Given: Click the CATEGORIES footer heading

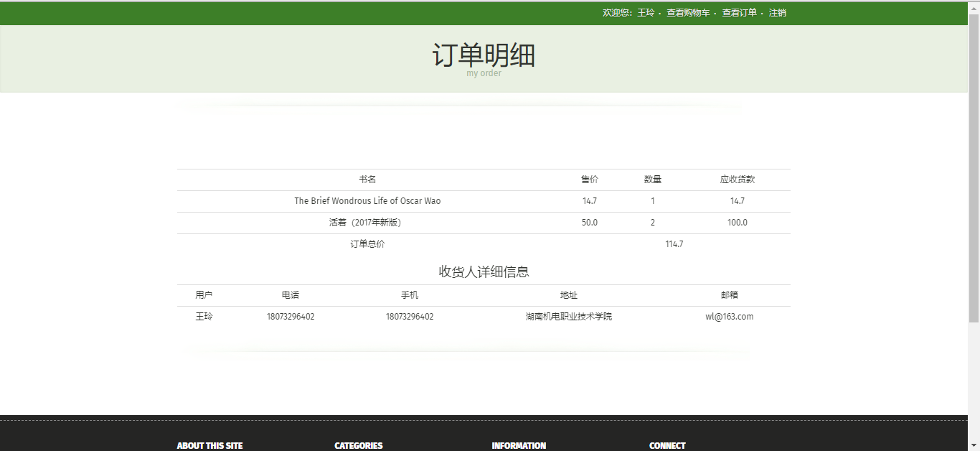Looking at the screenshot, I should pyautogui.click(x=359, y=446).
